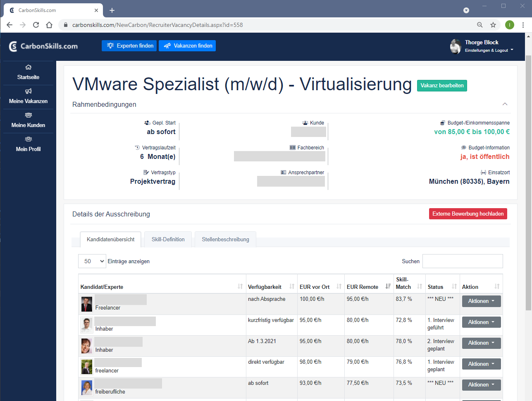Click the Thorge Block profile avatar

(456, 46)
